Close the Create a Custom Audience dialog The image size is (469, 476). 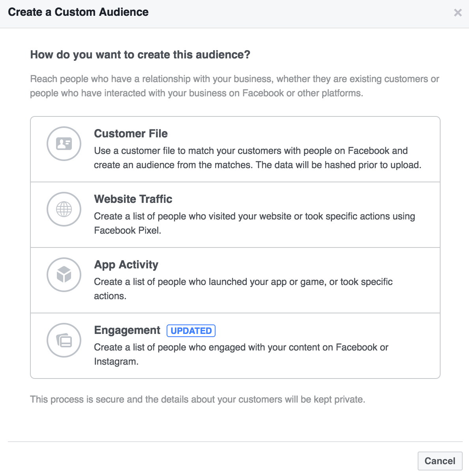(x=458, y=13)
